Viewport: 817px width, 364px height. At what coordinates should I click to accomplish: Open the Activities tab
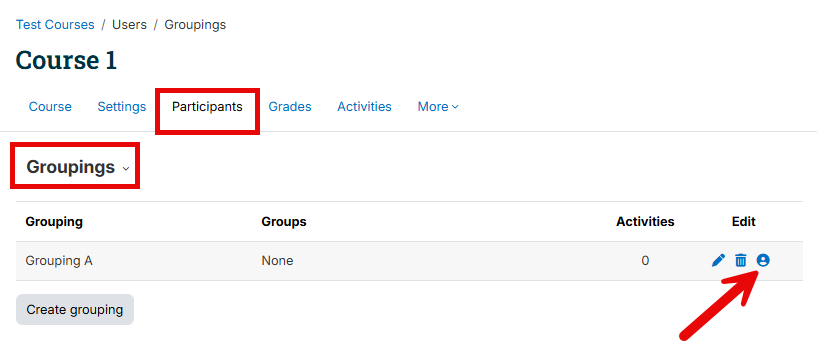(364, 107)
